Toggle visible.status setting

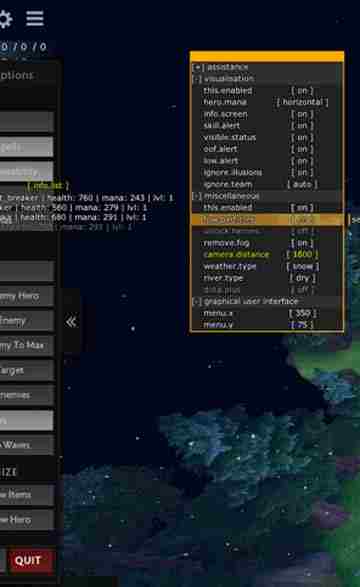click(x=302, y=137)
